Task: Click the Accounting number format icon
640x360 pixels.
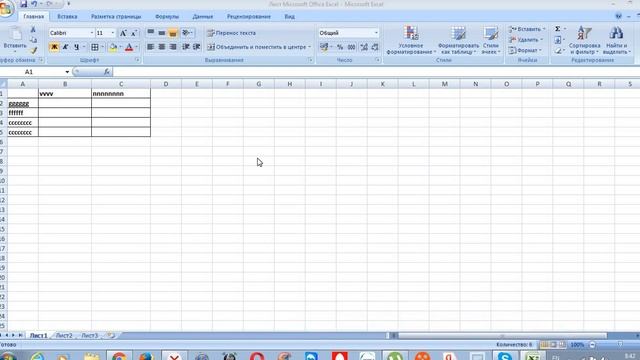Action: (324, 47)
